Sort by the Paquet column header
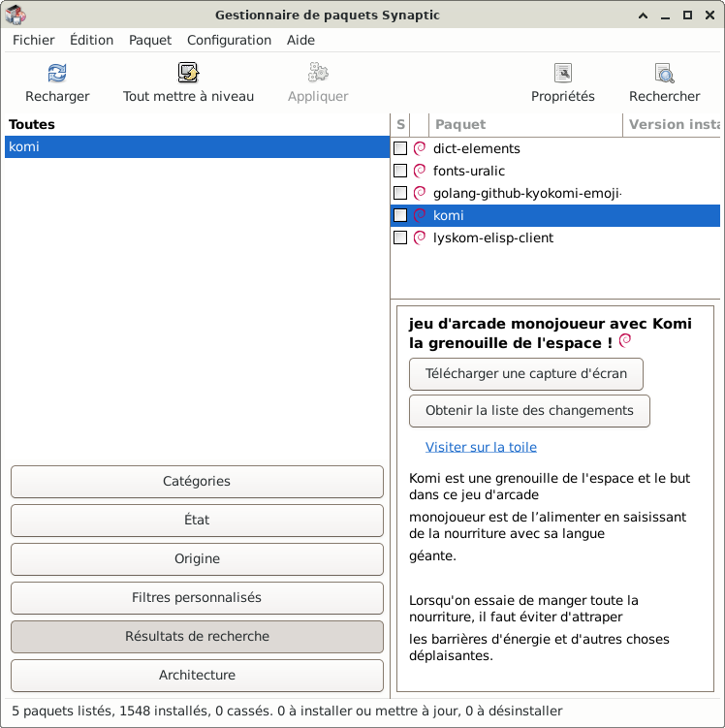 tap(525, 124)
